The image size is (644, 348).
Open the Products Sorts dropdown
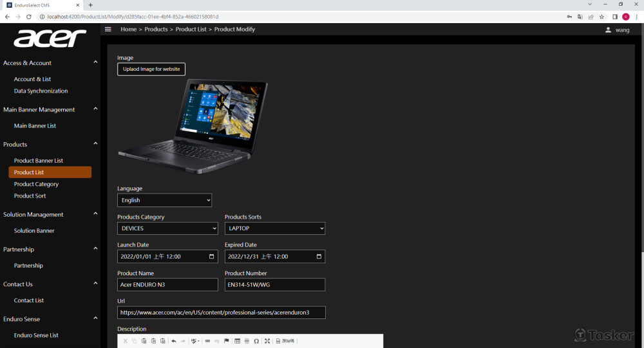click(x=274, y=228)
